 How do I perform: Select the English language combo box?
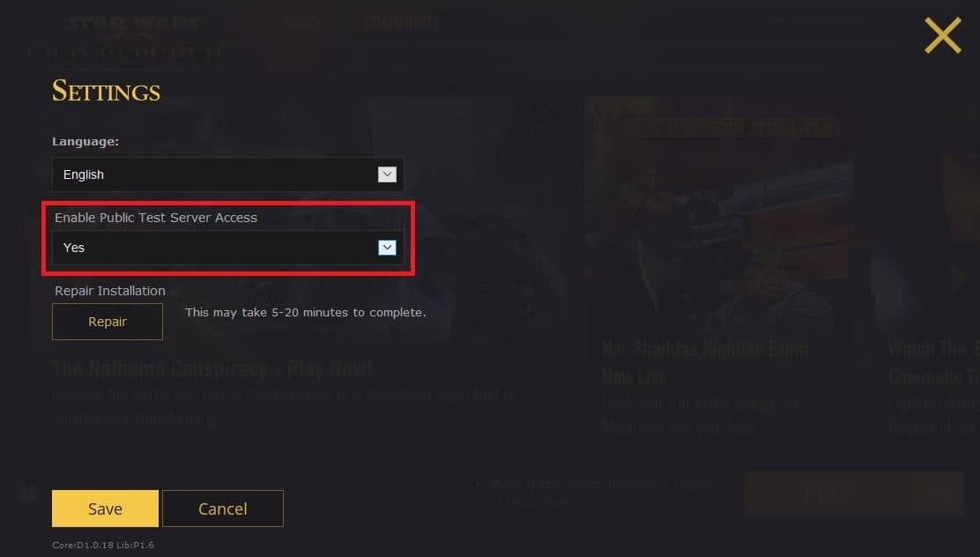click(227, 175)
